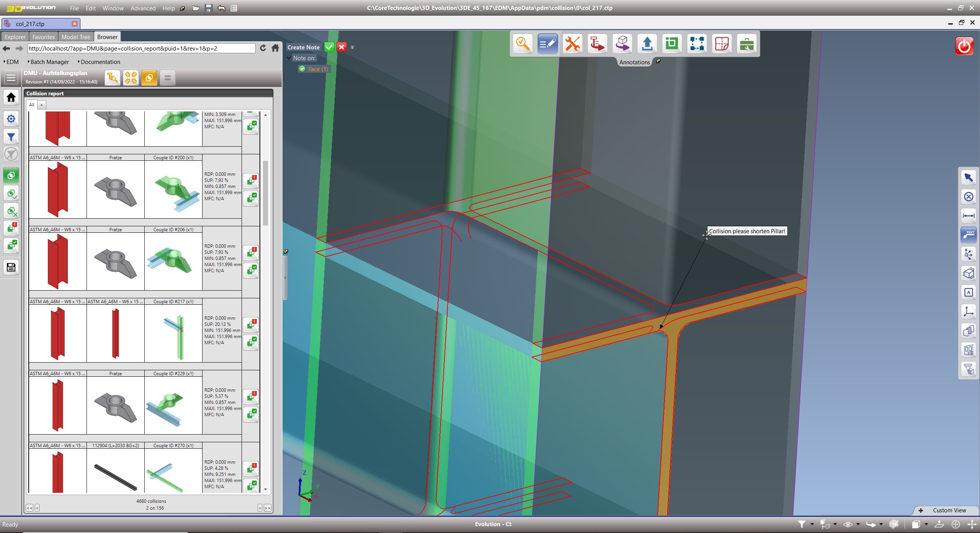Open the eye icon dropdown in status bar

click(x=857, y=524)
